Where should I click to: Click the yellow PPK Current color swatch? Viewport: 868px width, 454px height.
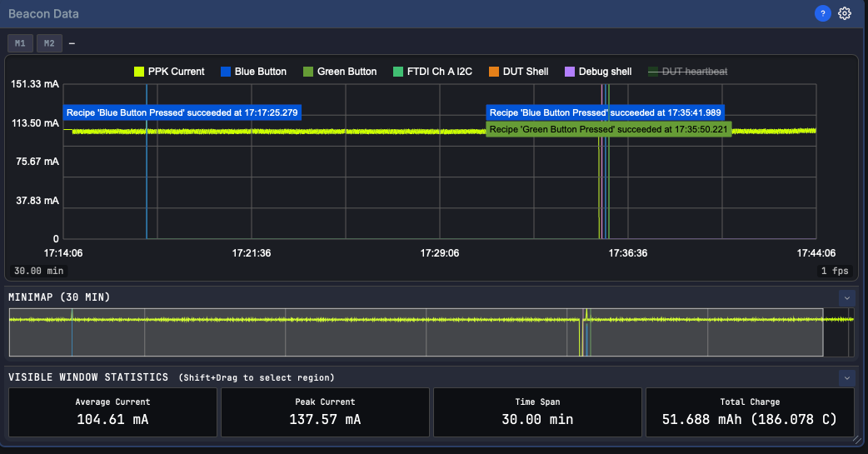(x=139, y=72)
